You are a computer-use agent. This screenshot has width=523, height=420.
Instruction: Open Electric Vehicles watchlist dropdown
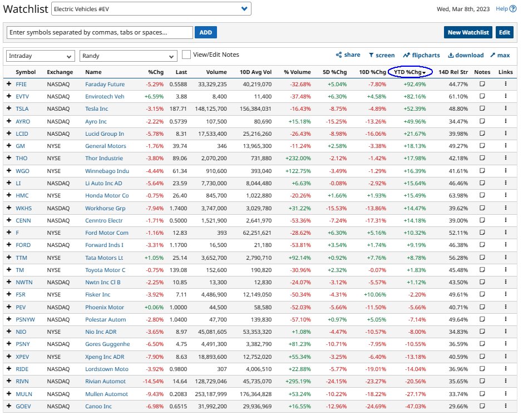151,9
